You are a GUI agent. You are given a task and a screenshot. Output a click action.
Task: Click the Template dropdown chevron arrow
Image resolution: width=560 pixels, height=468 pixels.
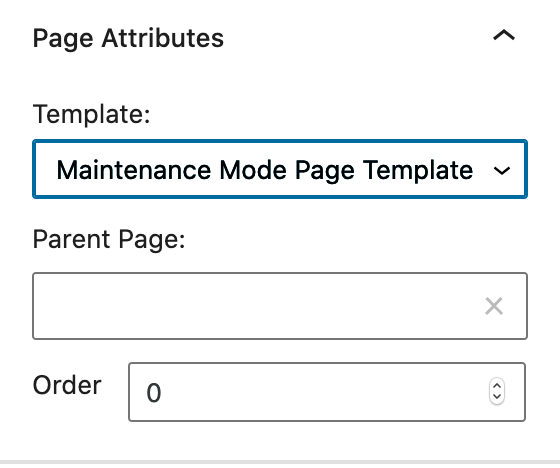501,170
